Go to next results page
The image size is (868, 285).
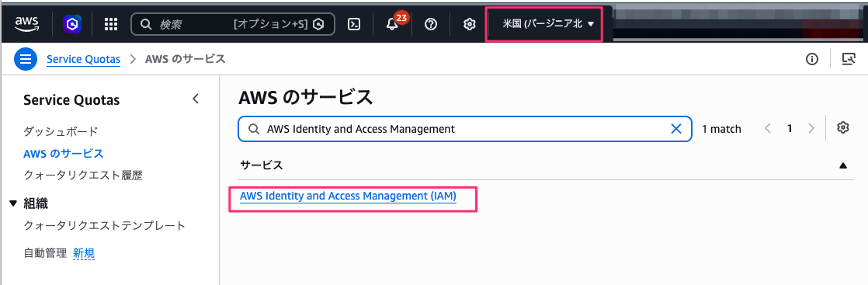click(811, 129)
